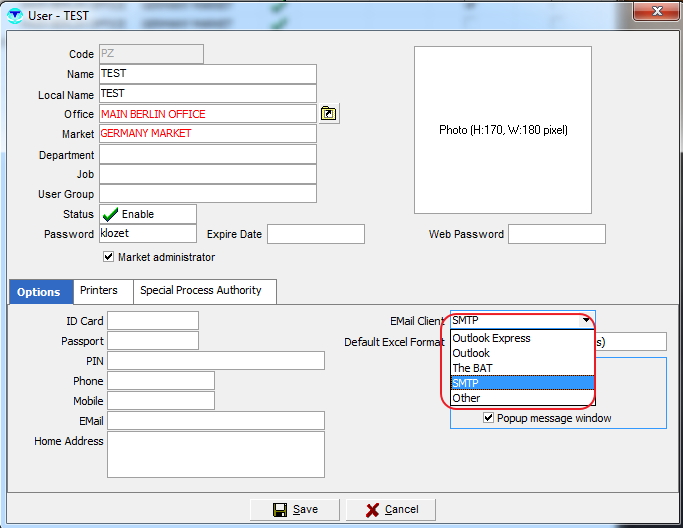683x528 pixels.
Task: Click the green Enable status checkmark
Action: [x=110, y=214]
